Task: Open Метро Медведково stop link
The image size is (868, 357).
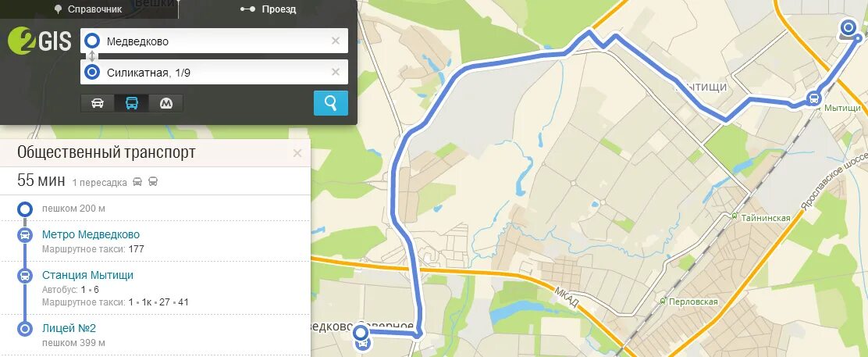Action: coord(91,234)
